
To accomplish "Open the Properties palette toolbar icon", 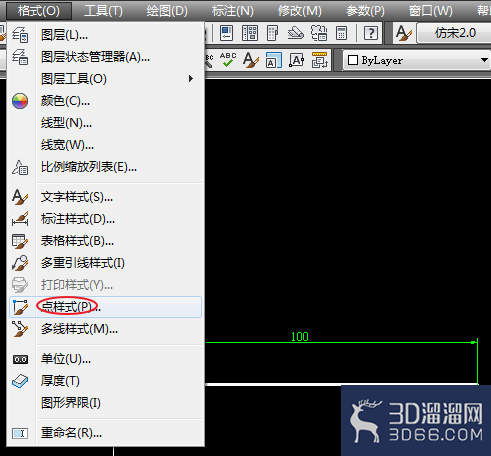I will pyautogui.click(x=227, y=33).
